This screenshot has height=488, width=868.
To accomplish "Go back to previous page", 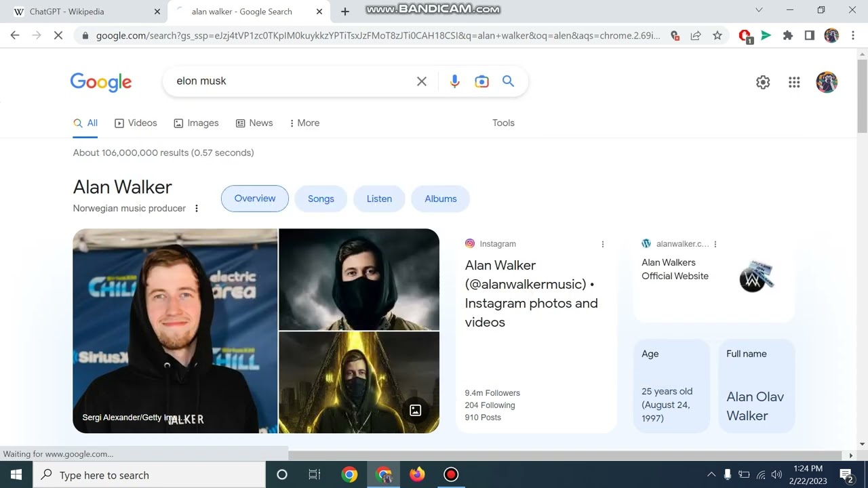I will coord(15,35).
